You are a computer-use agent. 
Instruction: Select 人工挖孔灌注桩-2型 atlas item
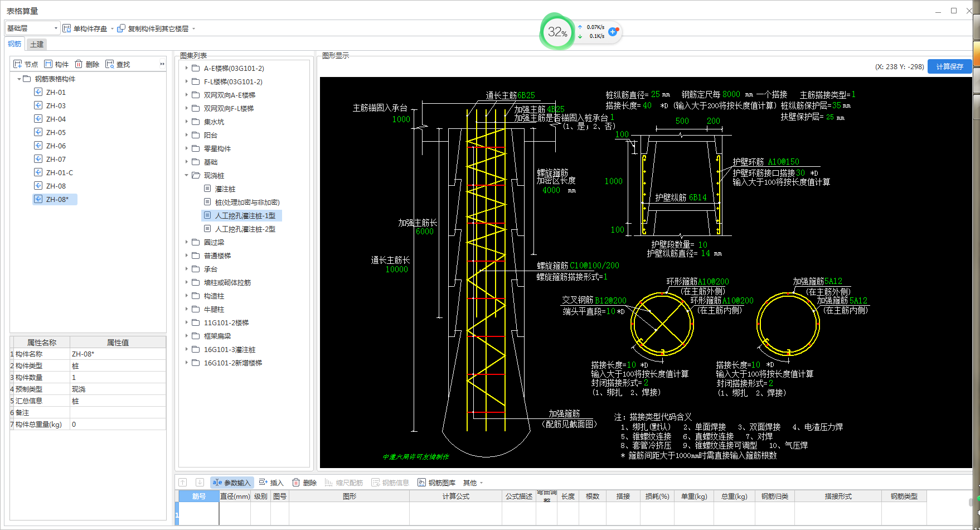point(245,229)
